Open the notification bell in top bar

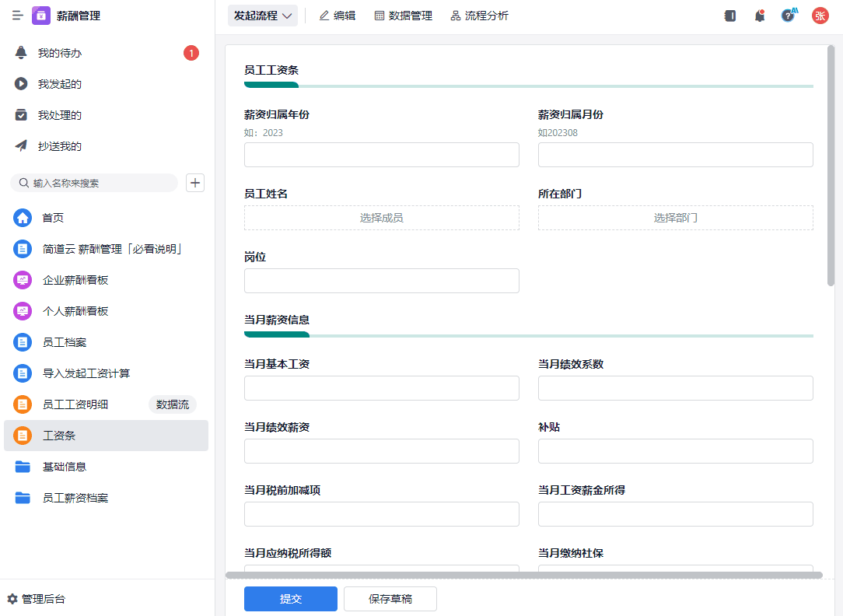(x=760, y=16)
